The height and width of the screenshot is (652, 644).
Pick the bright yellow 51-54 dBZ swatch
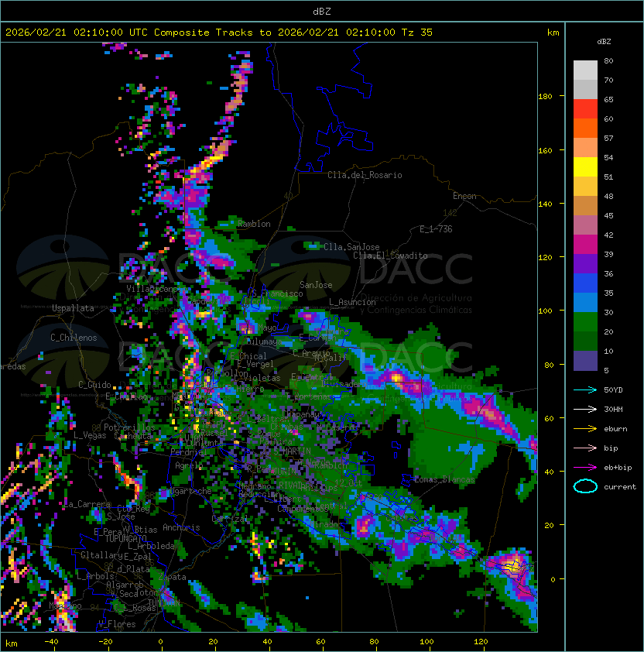click(x=585, y=166)
